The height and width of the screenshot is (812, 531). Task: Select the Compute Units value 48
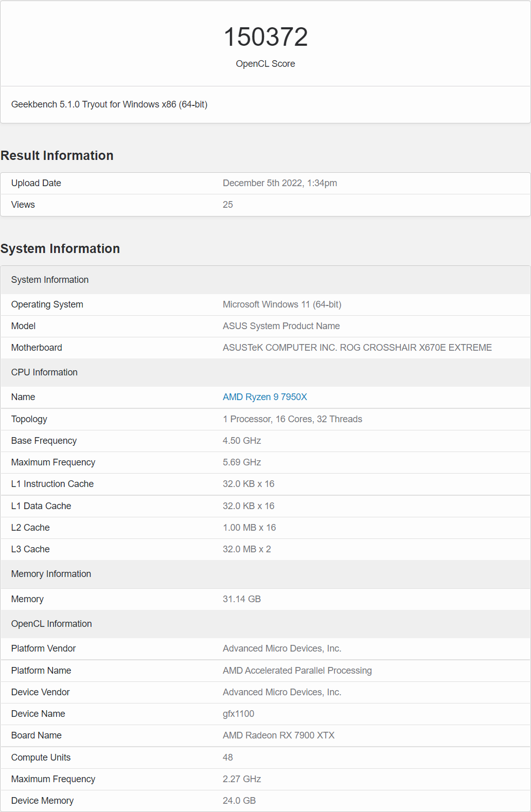228,757
